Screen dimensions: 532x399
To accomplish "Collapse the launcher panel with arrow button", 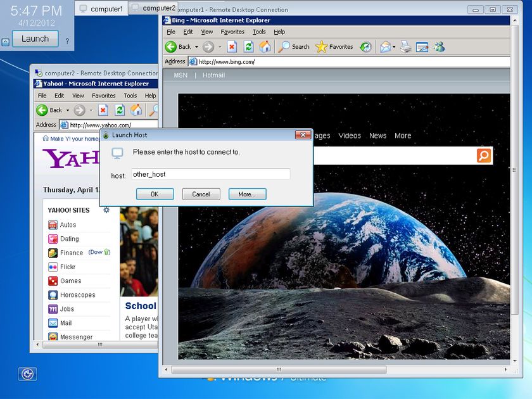I will [6, 42].
